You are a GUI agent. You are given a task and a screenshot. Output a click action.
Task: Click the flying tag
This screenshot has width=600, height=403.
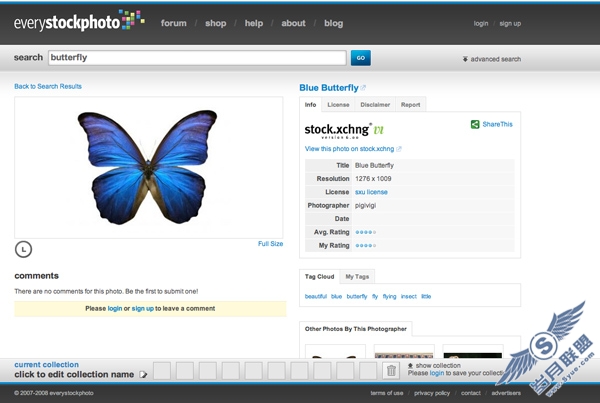[x=390, y=296]
